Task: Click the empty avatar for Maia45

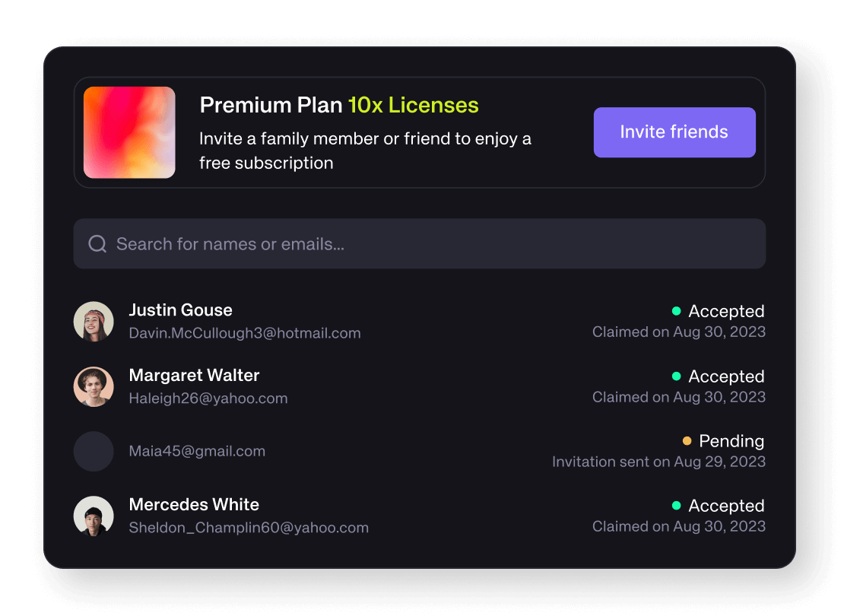Action: click(x=94, y=451)
